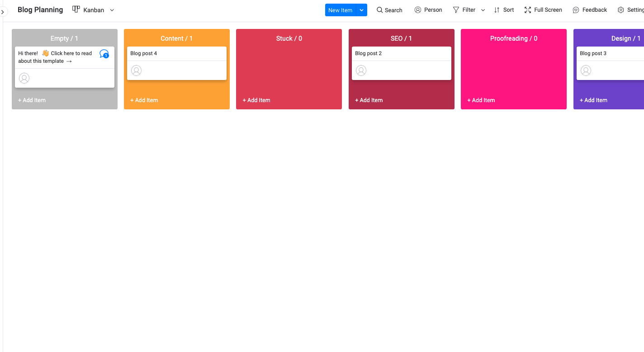The height and width of the screenshot is (352, 644).
Task: Click person avatar on Blog post 4 card
Action: [136, 70]
